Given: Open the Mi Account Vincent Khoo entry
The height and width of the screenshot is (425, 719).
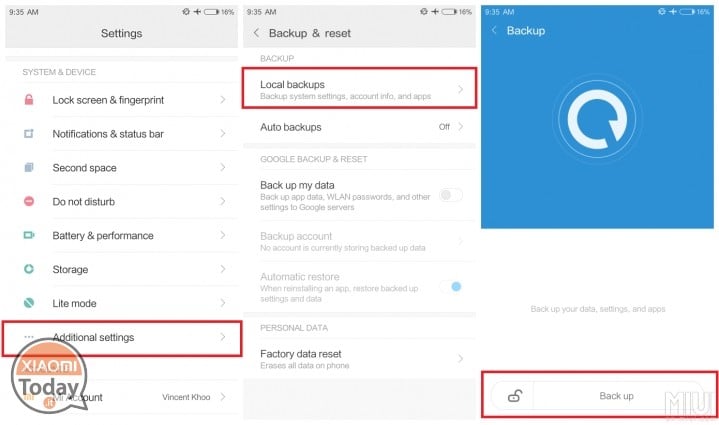Looking at the screenshot, I should click(x=122, y=397).
